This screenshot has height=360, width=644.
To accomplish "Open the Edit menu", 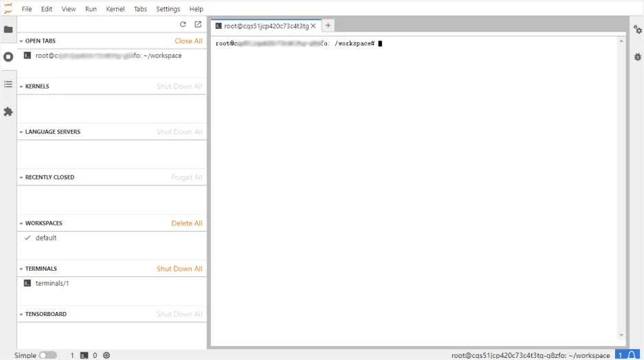I will click(47, 9).
